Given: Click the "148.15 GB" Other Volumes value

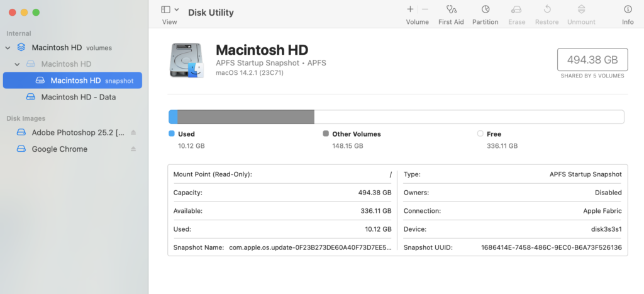Looking at the screenshot, I should 347,145.
